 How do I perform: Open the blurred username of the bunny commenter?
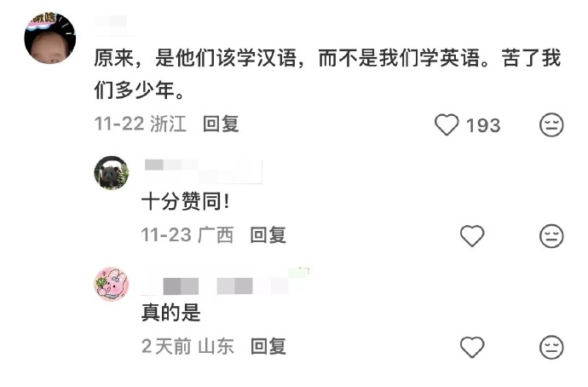(225, 282)
